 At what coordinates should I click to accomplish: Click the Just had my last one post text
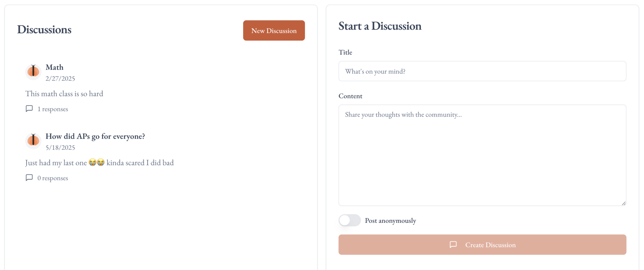[99, 162]
